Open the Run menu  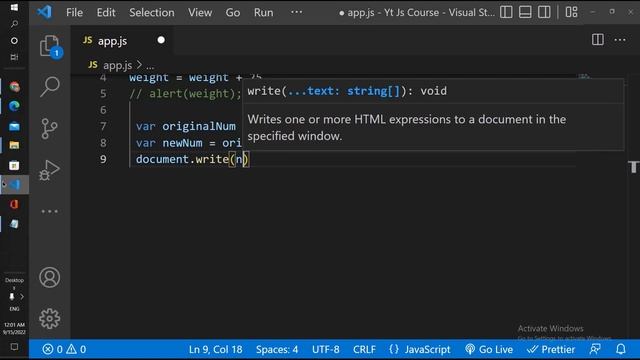pyautogui.click(x=264, y=12)
